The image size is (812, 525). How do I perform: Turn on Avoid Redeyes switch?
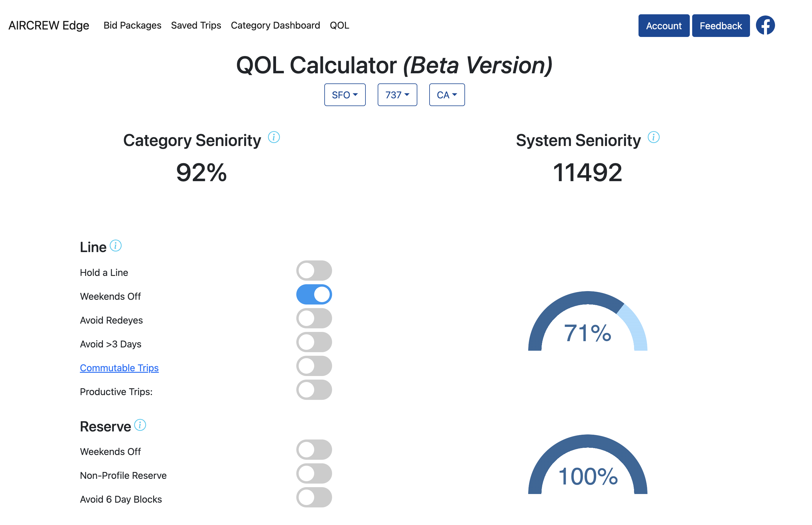tap(314, 319)
